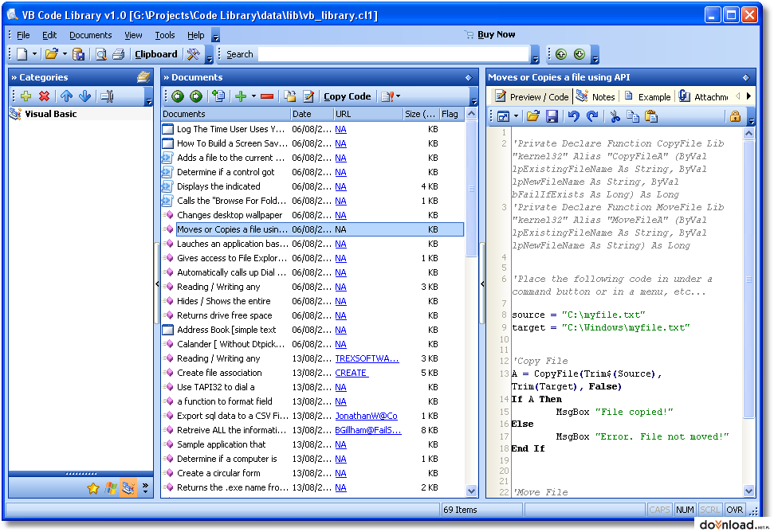The height and width of the screenshot is (532, 774).
Task: Click the New document icon in main toolbar
Action: click(x=22, y=54)
